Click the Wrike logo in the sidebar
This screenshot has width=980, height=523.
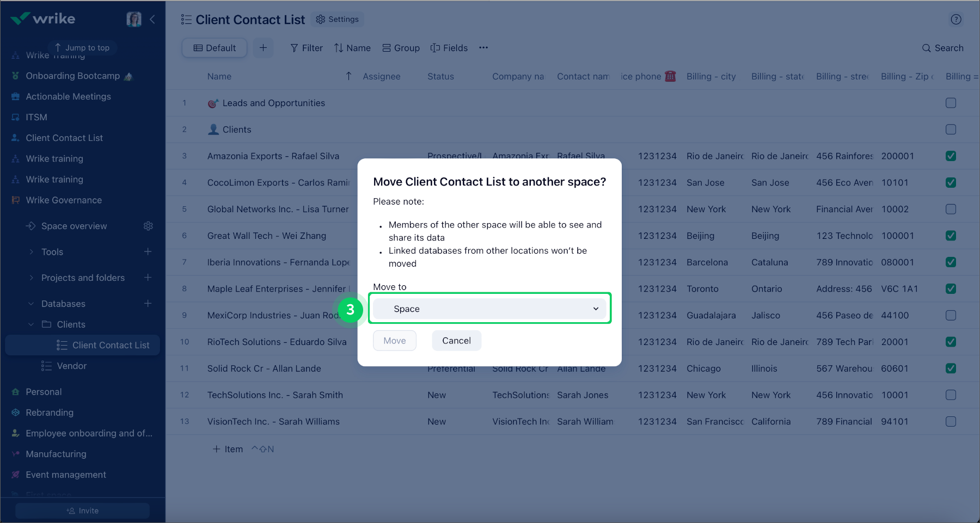coord(44,18)
